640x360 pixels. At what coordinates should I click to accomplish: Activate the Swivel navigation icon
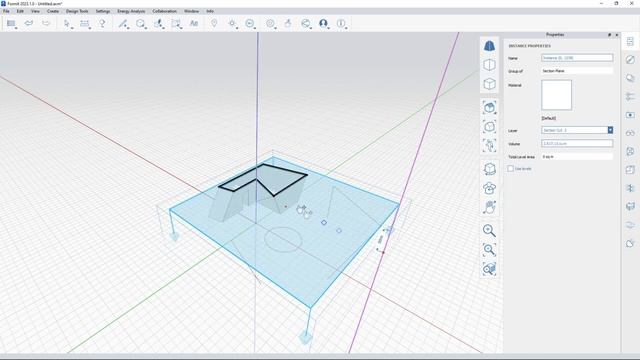point(489,188)
